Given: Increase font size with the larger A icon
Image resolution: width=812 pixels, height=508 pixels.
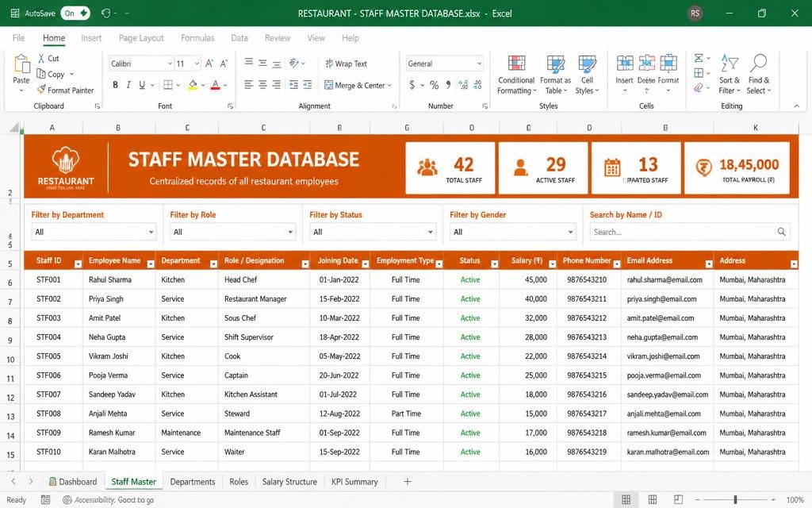Looking at the screenshot, I should click(x=209, y=63).
